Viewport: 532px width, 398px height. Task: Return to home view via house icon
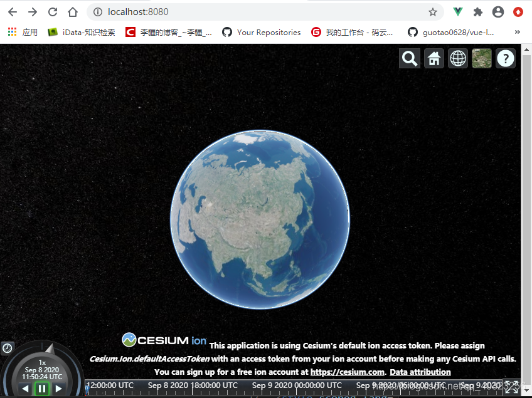pyautogui.click(x=434, y=58)
